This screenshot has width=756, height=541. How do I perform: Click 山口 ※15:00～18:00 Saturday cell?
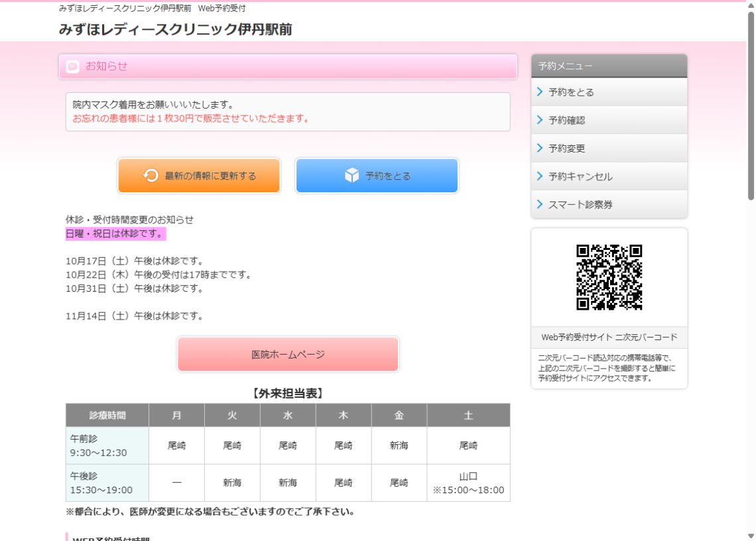(x=468, y=483)
